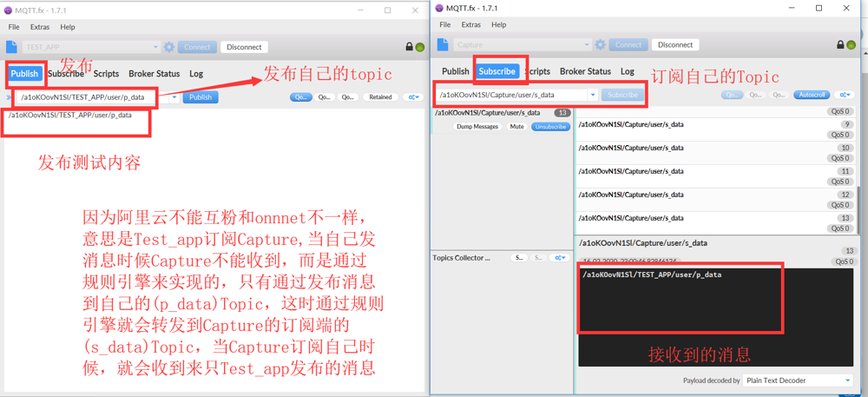Open connection settings gear in TEST_APP window
Screen dimensions: 868x397
169,47
